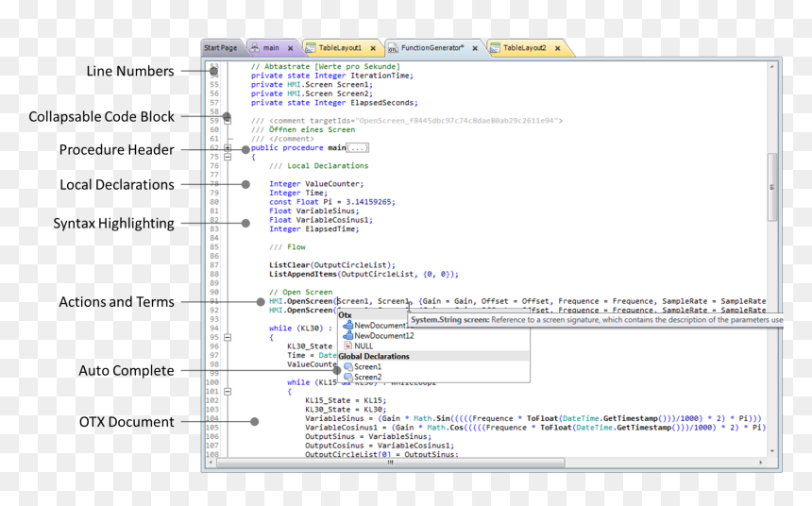Click the horizontal scrollbar right arrow

tap(761, 463)
